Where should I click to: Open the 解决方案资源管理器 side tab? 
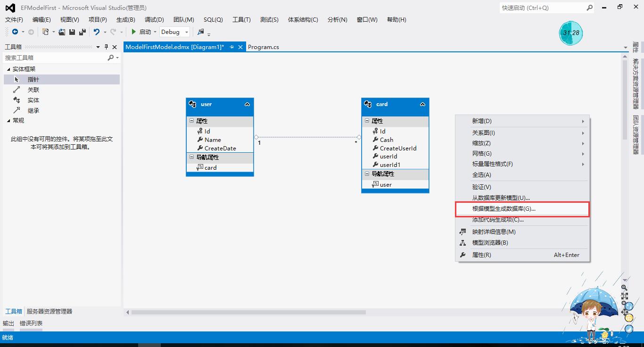[x=636, y=84]
